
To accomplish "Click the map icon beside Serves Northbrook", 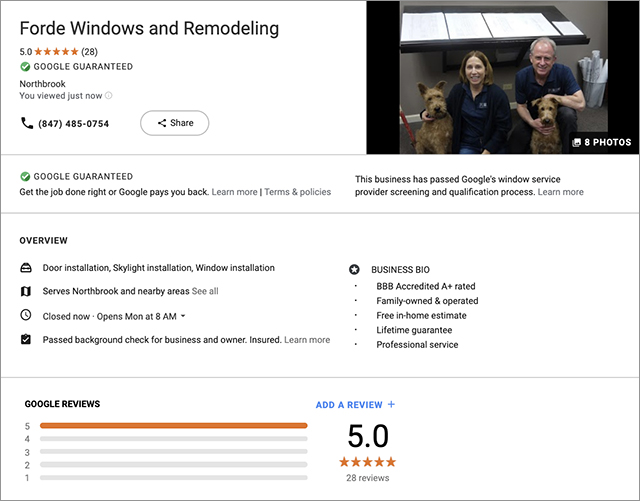I will click(26, 291).
